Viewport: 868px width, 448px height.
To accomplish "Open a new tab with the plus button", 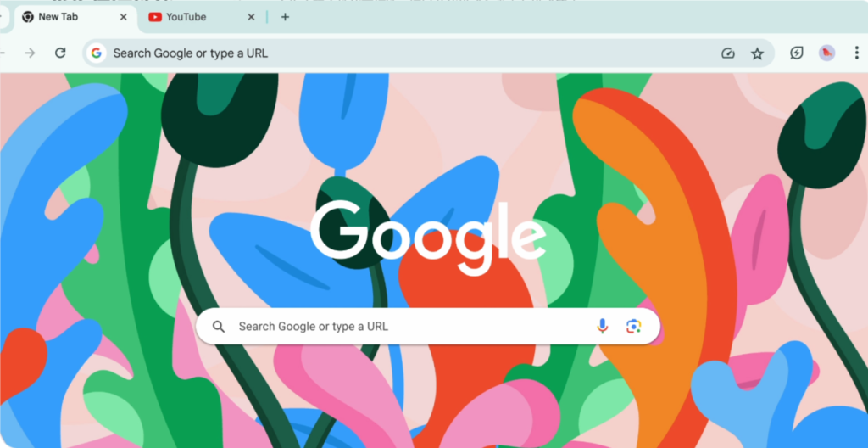I will (x=285, y=17).
